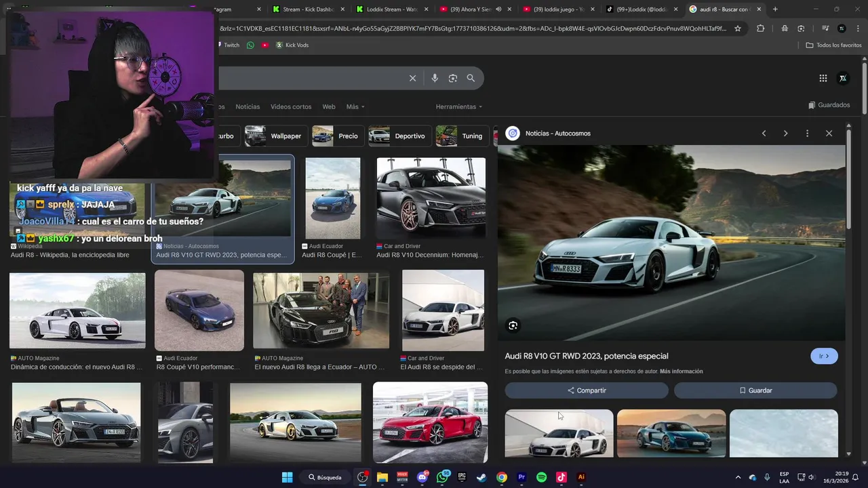Viewport: 868px width, 488px height.
Task: Save the image with Guardar
Action: (755, 390)
